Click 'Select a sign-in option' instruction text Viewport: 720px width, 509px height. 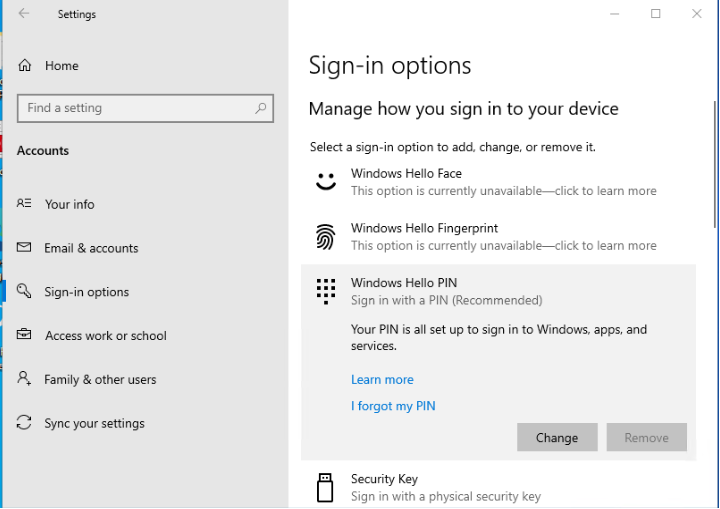coord(452,147)
